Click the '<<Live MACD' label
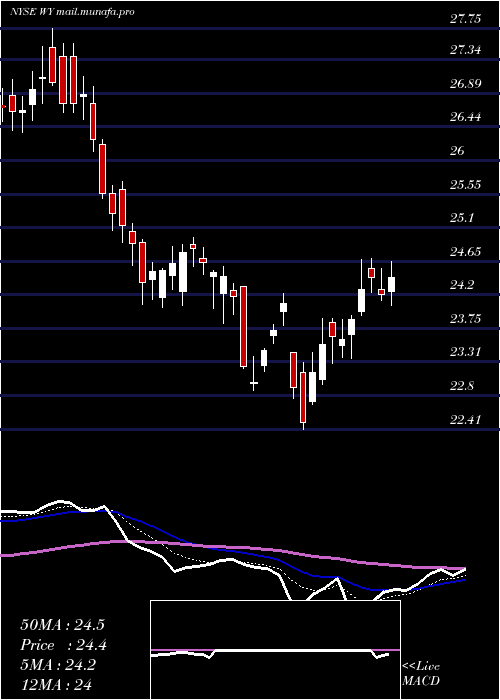Screen dimensions: 500x700 click(421, 674)
